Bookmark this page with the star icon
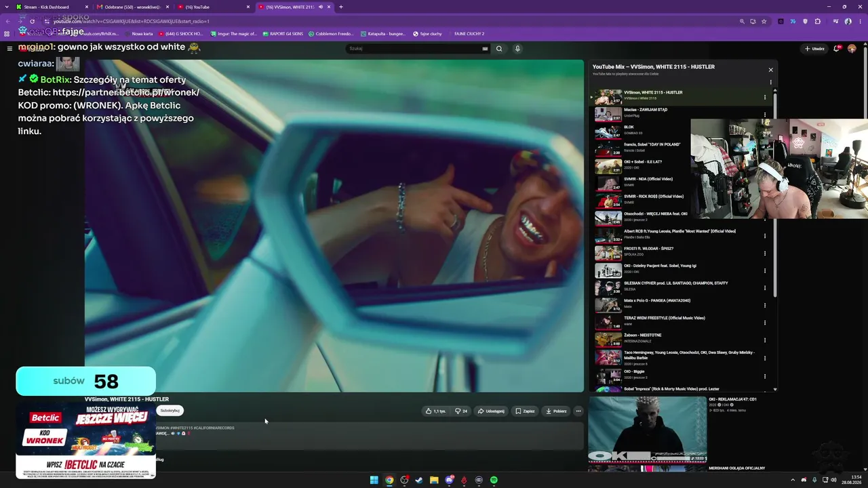This screenshot has width=868, height=488. 764,21
